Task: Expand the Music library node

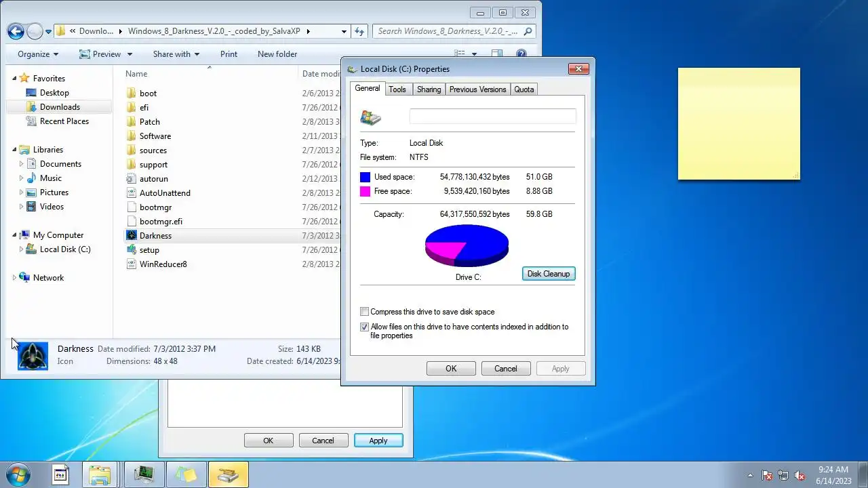Action: coord(21,178)
